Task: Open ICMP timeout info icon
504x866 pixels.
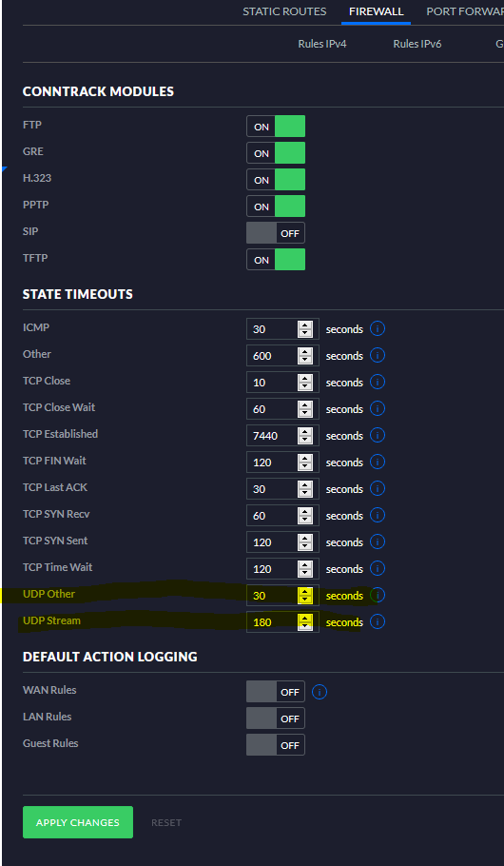Action: point(377,328)
